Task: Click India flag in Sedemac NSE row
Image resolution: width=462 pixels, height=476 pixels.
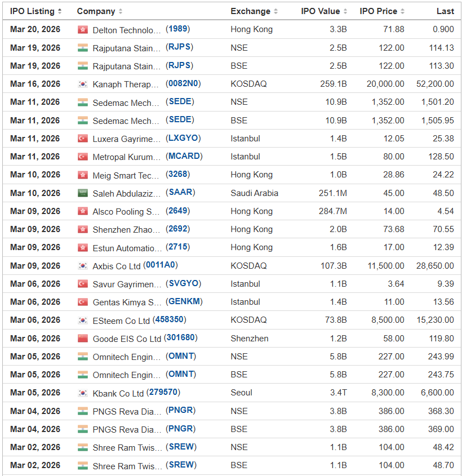Action: click(83, 103)
